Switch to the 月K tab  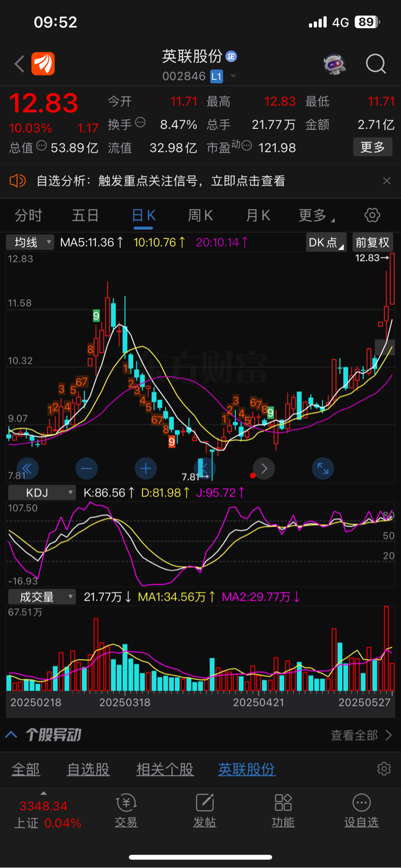[258, 216]
